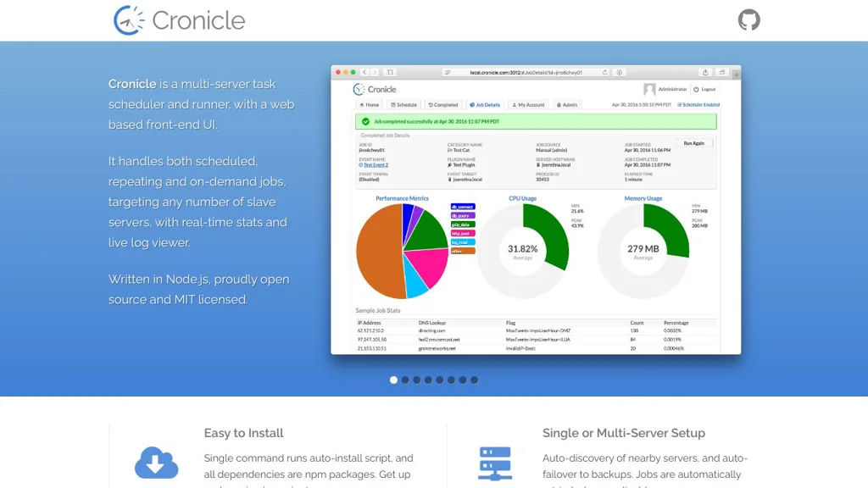868x488 pixels.
Task: Click the browser show-tabs icon
Action: (x=722, y=73)
